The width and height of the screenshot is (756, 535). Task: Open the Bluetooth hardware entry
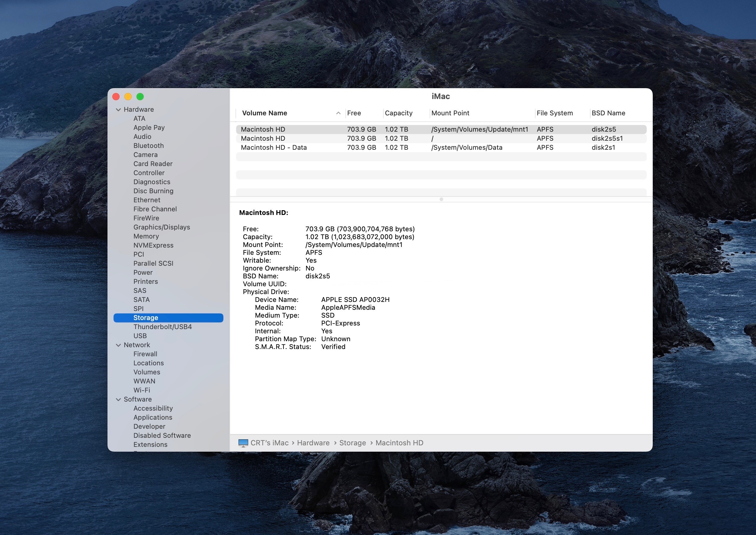pos(149,146)
